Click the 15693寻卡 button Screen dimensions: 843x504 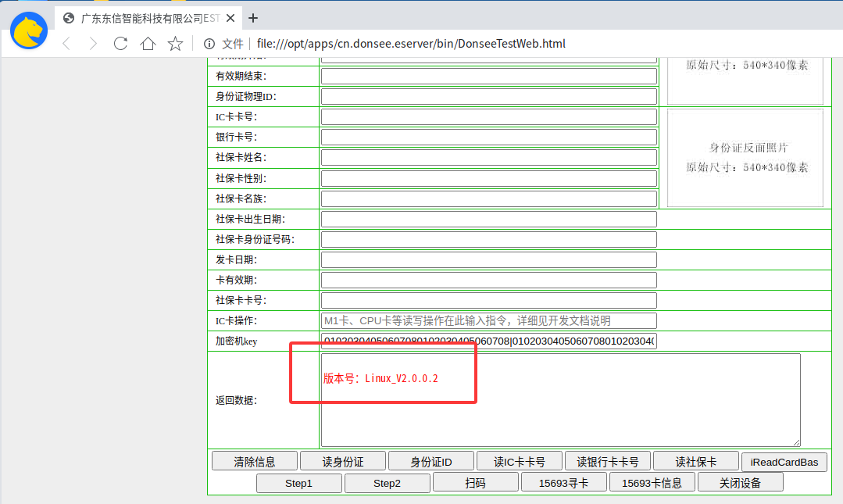[563, 482]
